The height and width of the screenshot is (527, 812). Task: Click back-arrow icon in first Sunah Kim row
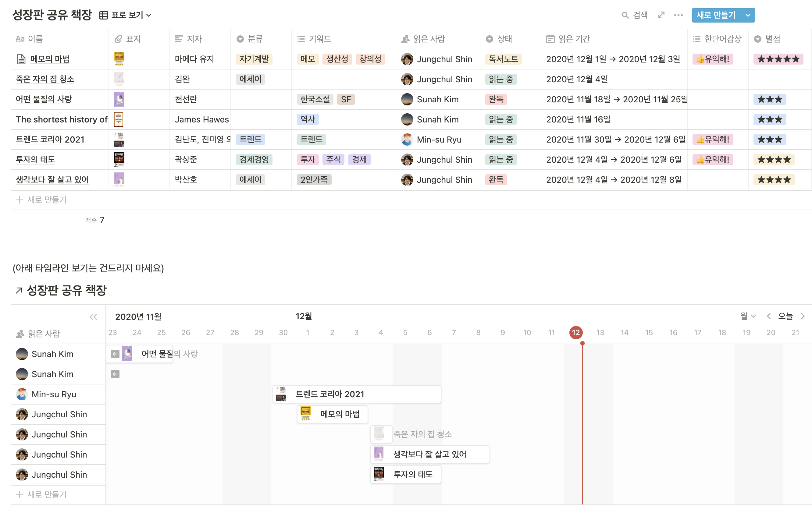pyautogui.click(x=115, y=354)
